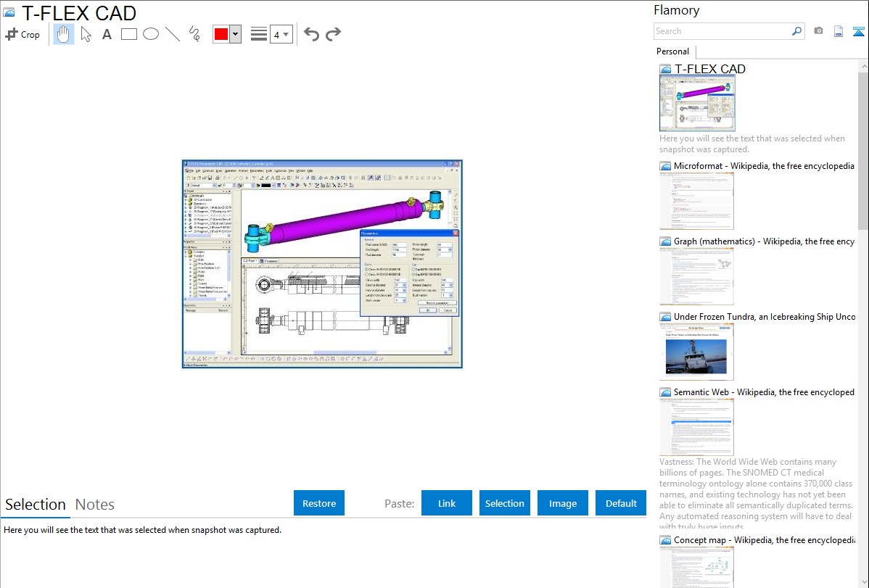Viewport: 869px width, 588px height.
Task: Click the Vastness description text under Semantic Web
Action: (x=757, y=494)
